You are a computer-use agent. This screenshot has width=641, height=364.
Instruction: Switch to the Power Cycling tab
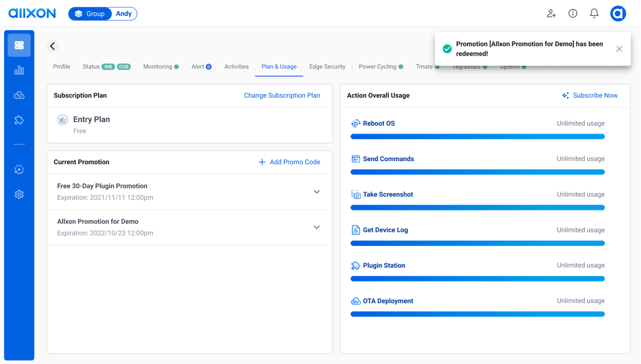(381, 67)
